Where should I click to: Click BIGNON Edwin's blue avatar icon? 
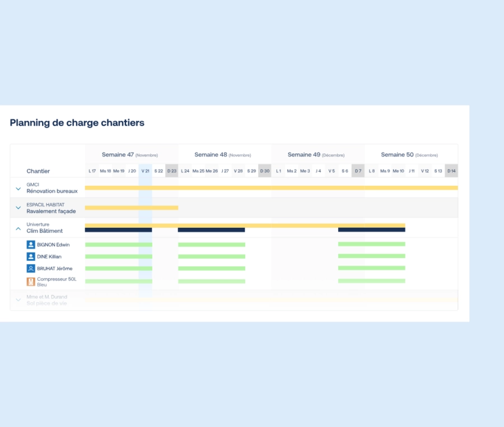click(x=31, y=244)
